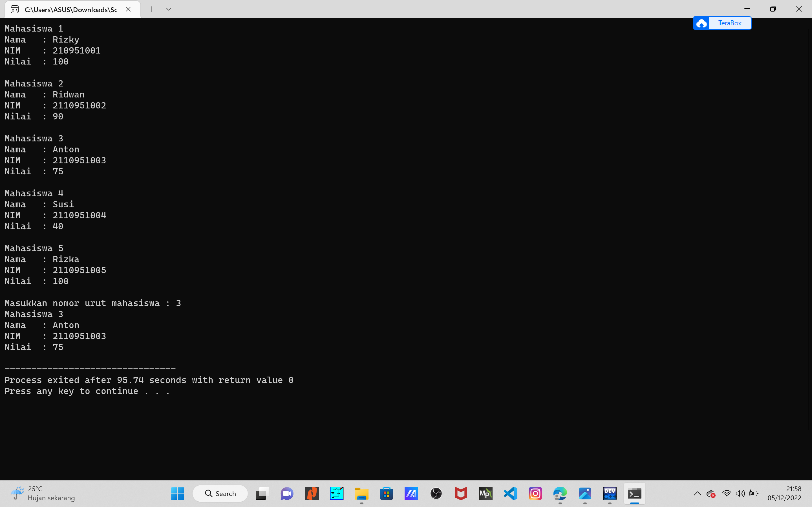Launch Visual Studio Code from the taskbar
Viewport: 812px width, 507px height.
tap(510, 493)
